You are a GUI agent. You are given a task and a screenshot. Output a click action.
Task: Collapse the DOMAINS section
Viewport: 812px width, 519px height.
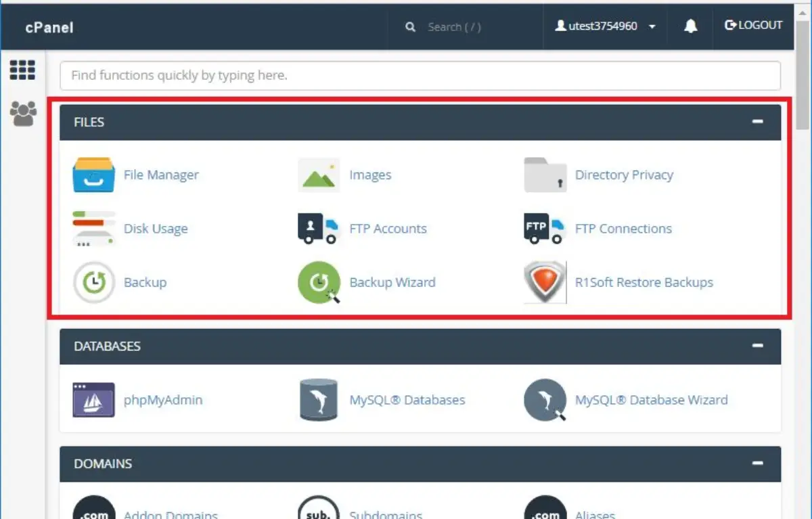(757, 464)
